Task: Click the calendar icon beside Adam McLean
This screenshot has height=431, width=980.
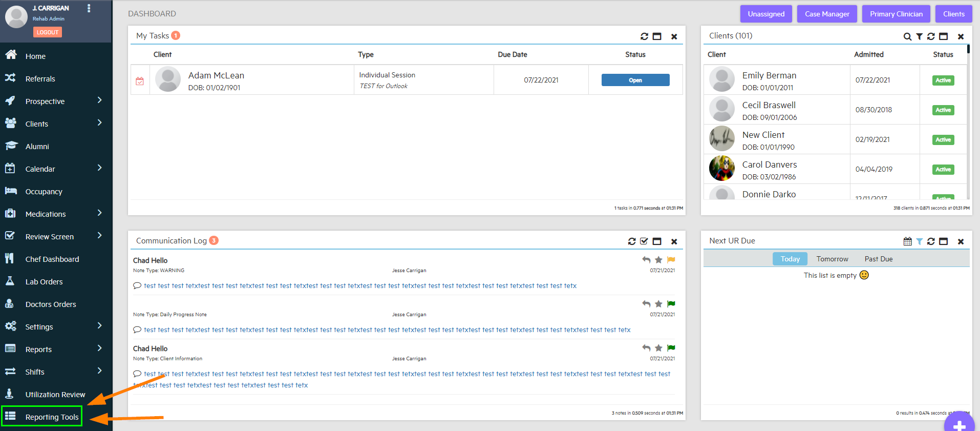Action: [x=140, y=81]
